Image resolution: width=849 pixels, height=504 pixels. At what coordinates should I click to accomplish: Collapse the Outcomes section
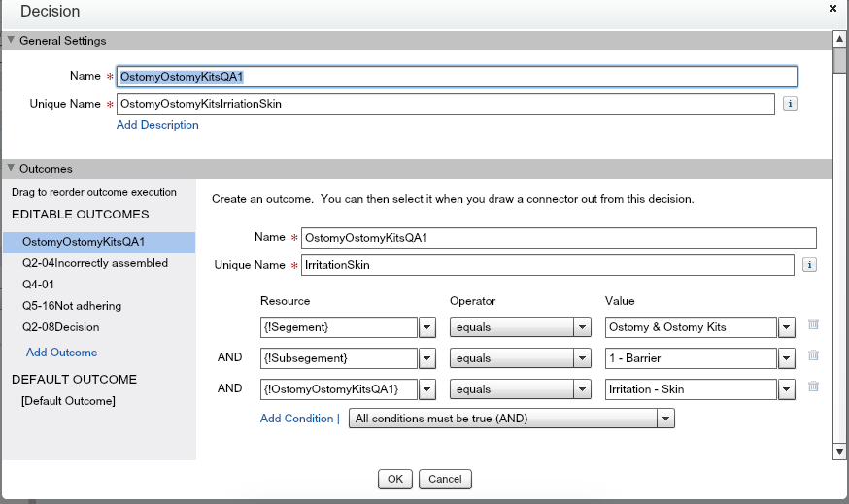(x=12, y=169)
